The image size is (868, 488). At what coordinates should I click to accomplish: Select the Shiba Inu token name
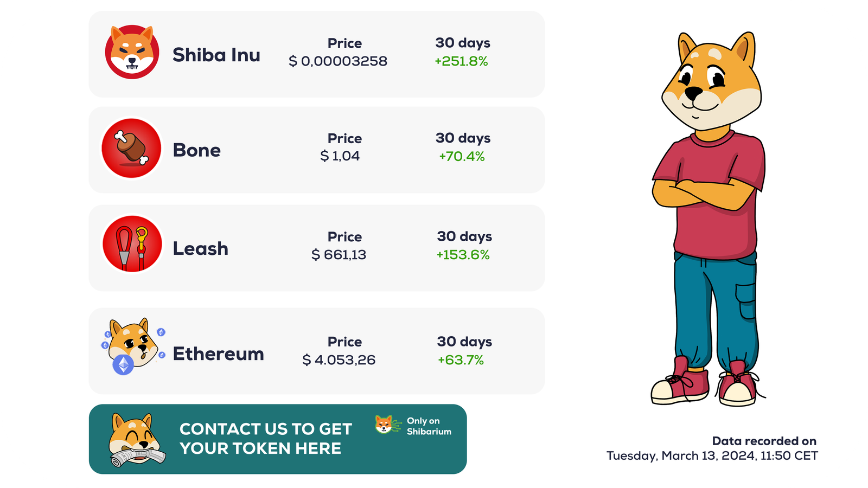(x=216, y=55)
